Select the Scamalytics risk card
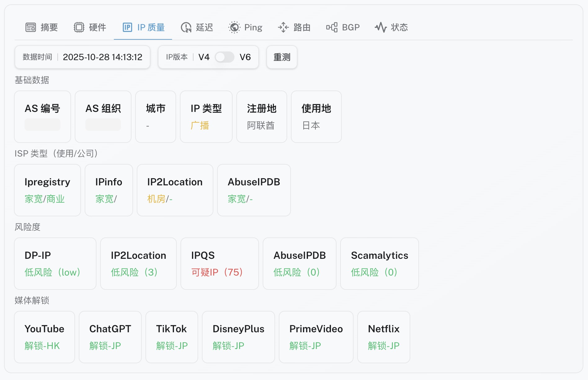This screenshot has height=380, width=588. 379,263
